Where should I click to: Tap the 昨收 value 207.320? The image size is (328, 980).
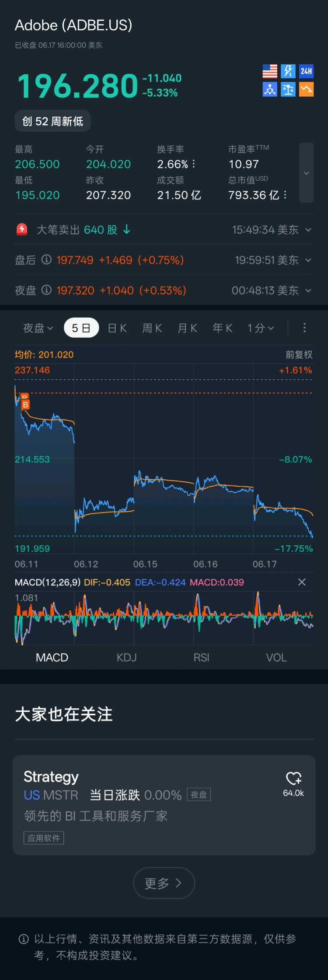(x=108, y=195)
